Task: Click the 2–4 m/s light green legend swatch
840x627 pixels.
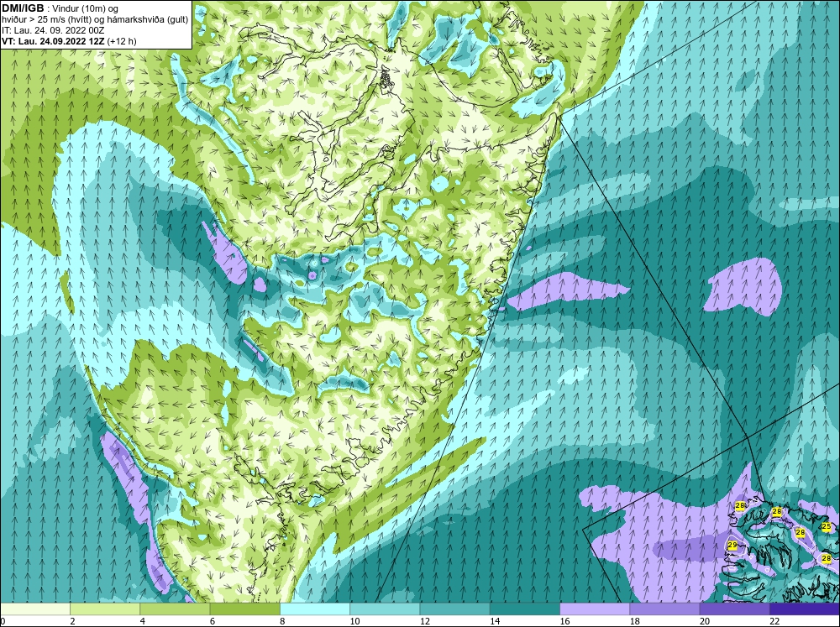Action: (x=105, y=609)
